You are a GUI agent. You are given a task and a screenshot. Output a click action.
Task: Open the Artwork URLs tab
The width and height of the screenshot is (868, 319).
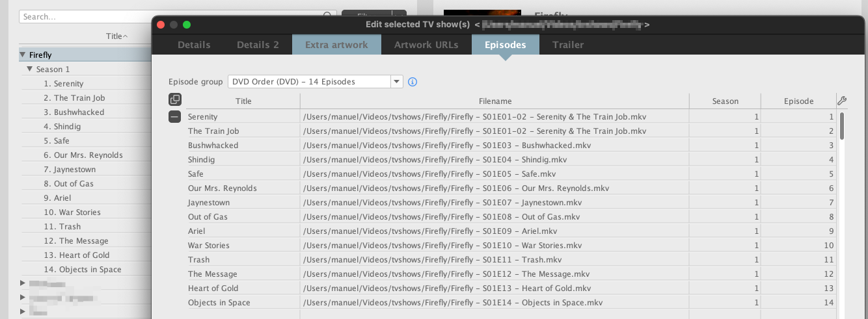pyautogui.click(x=426, y=45)
